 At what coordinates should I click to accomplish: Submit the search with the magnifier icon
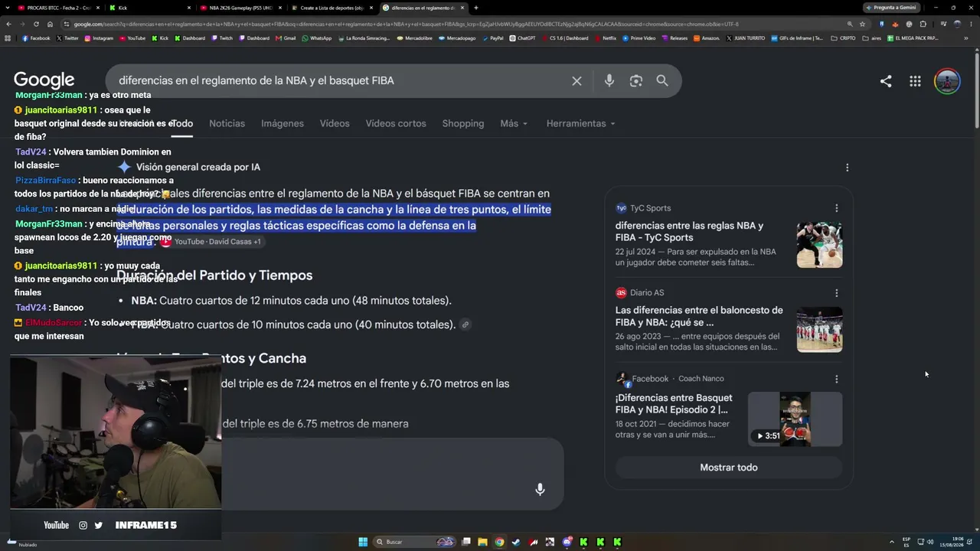[x=662, y=80]
